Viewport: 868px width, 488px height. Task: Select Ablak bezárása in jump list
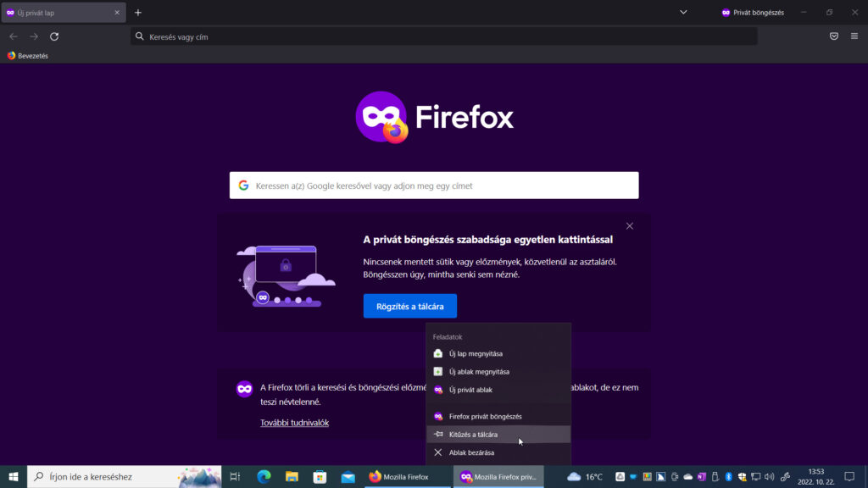pyautogui.click(x=498, y=452)
